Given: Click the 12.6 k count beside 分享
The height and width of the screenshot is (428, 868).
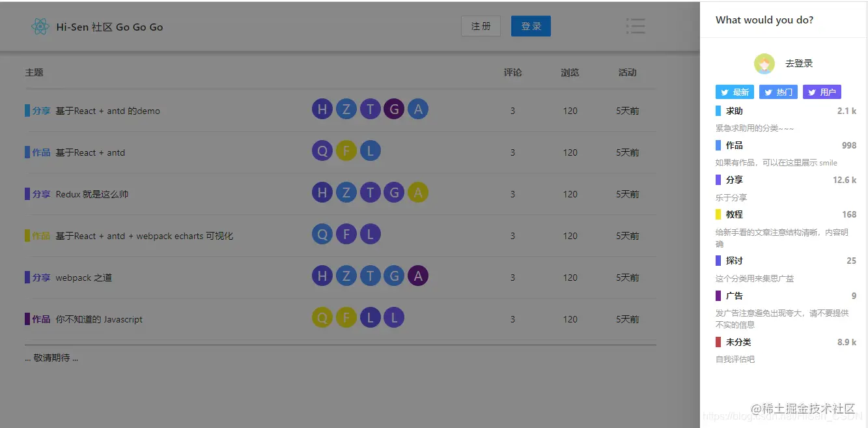Looking at the screenshot, I should click(x=845, y=180).
